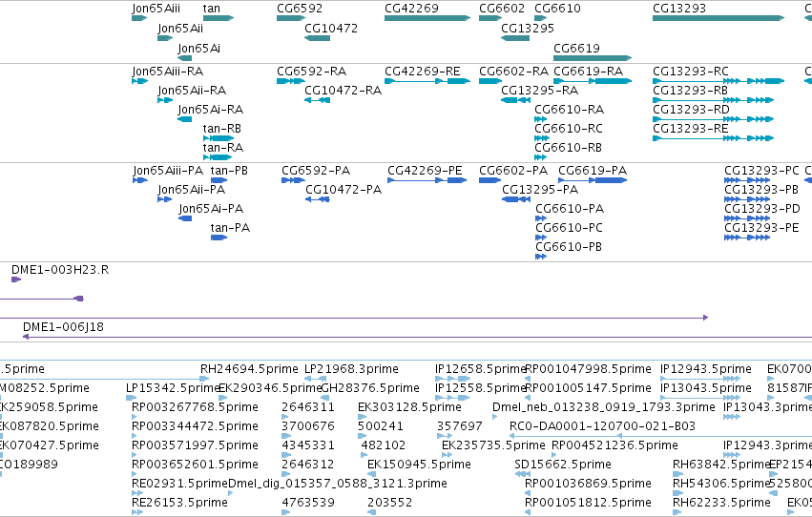Click the CG6610 gene label
This screenshot has width=812, height=517.
(557, 9)
